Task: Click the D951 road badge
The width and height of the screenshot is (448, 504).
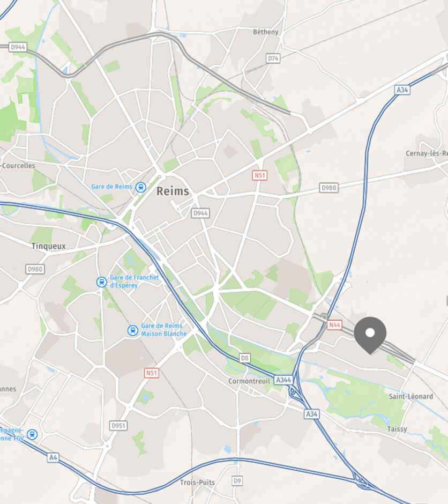Action: [x=118, y=426]
